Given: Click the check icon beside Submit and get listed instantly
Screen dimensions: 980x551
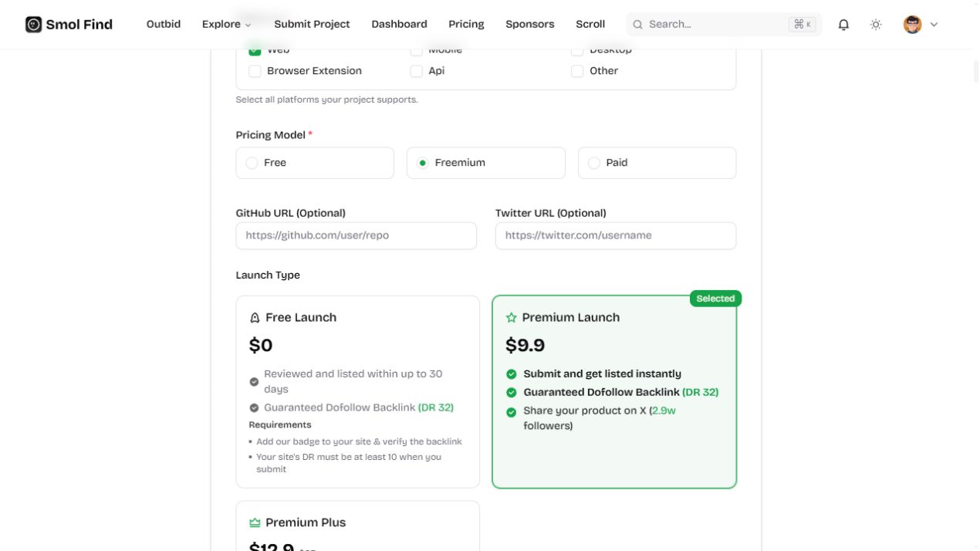Looking at the screenshot, I should pyautogui.click(x=511, y=374).
